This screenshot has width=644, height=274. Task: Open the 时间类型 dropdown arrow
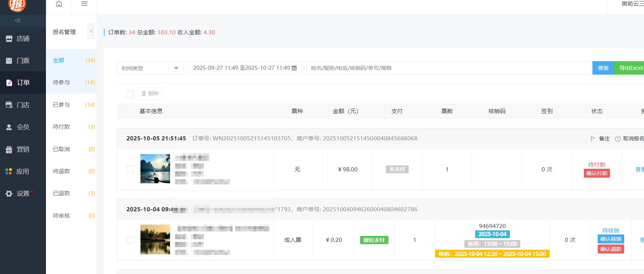[176, 68]
